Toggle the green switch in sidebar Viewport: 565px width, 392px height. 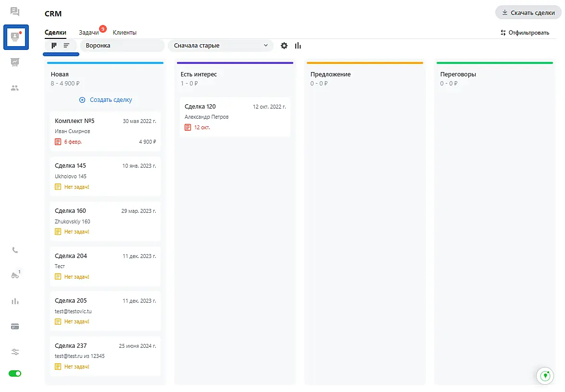pos(15,374)
